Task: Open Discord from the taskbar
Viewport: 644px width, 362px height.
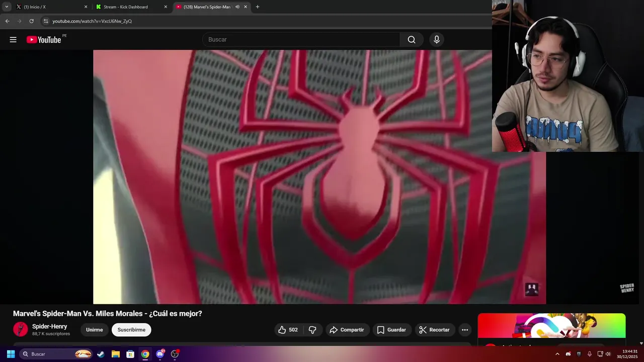Action: pos(160,354)
